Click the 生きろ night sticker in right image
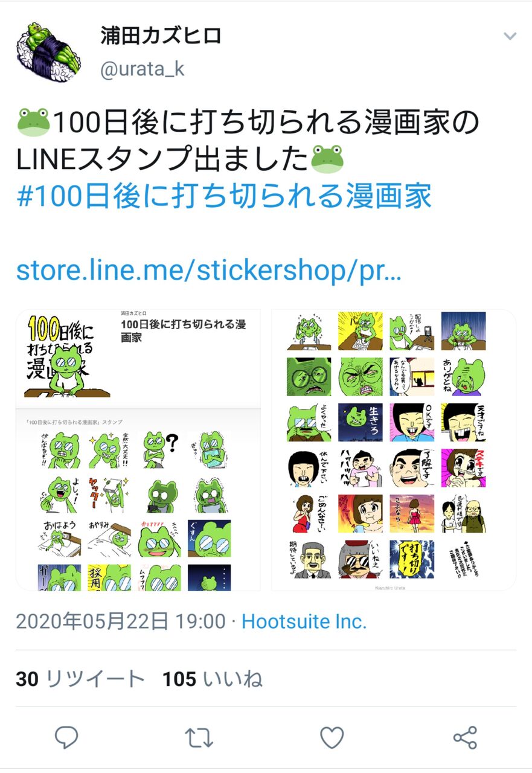 [360, 422]
